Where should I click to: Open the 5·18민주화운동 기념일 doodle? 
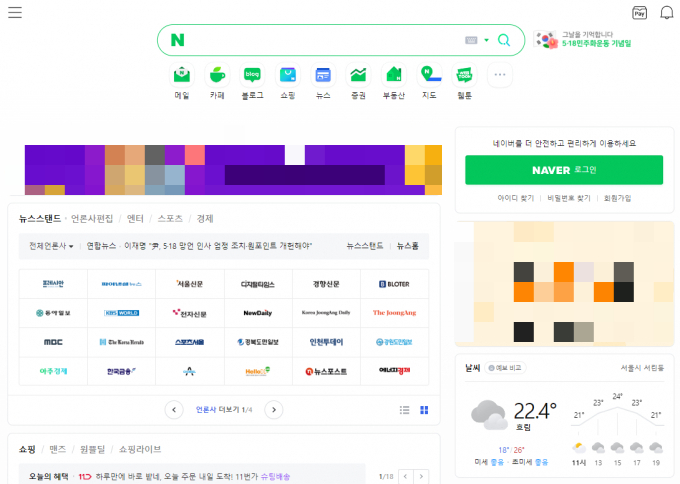click(582, 39)
